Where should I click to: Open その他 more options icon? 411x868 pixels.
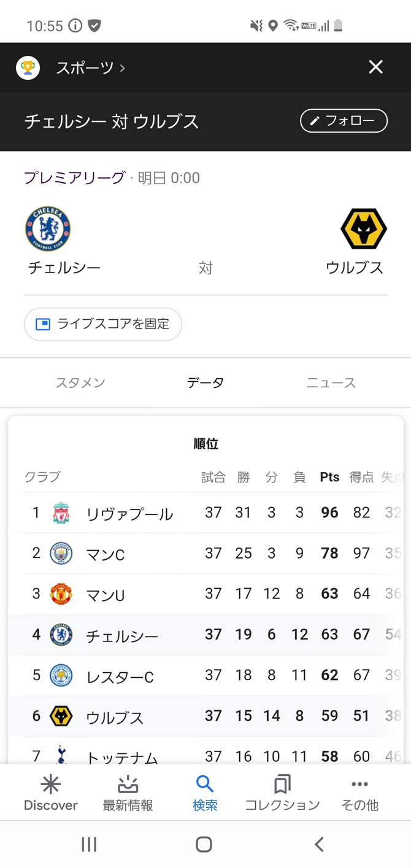click(x=359, y=785)
